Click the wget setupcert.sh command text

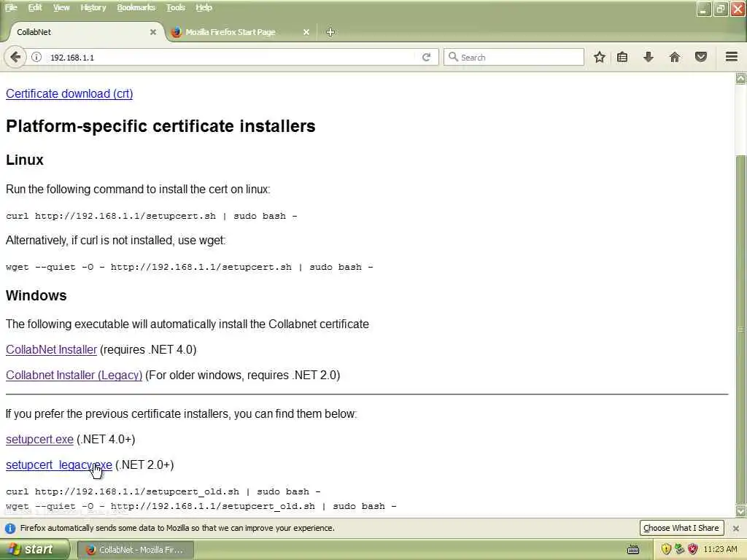pyautogui.click(x=190, y=267)
